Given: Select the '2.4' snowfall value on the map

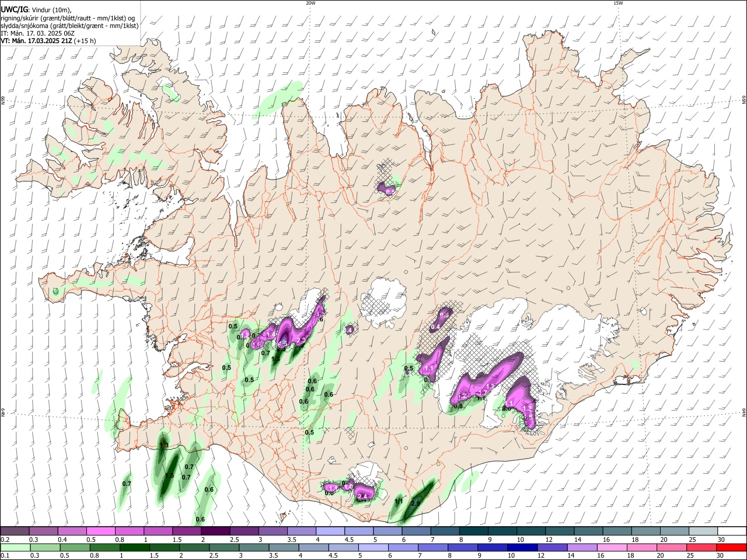Looking at the screenshot, I should click(362, 496).
